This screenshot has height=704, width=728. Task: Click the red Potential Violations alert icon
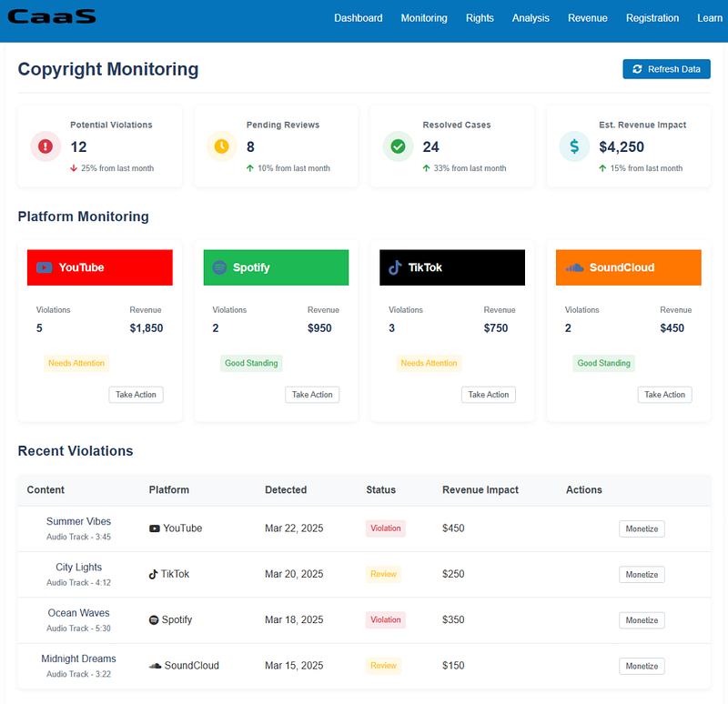[x=45, y=146]
